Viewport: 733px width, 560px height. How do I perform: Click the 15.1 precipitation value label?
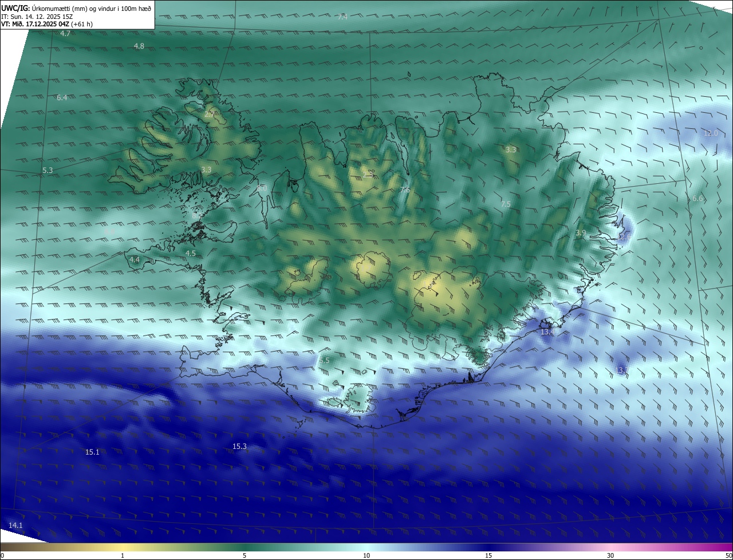pos(92,452)
